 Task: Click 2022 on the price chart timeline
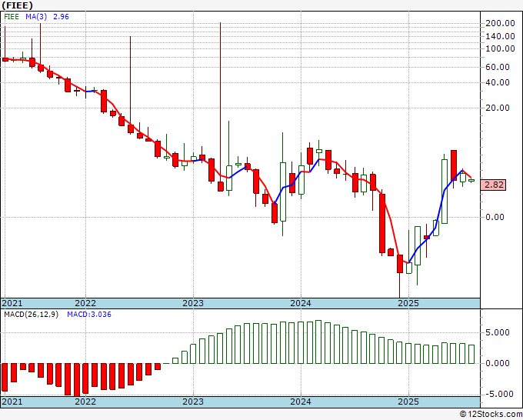click(85, 303)
